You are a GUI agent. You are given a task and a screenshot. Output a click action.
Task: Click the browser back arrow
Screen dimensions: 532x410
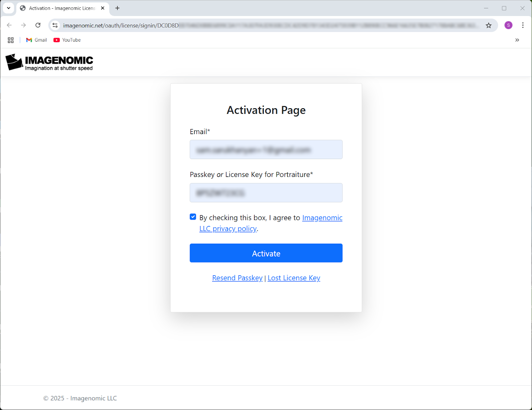pos(9,25)
